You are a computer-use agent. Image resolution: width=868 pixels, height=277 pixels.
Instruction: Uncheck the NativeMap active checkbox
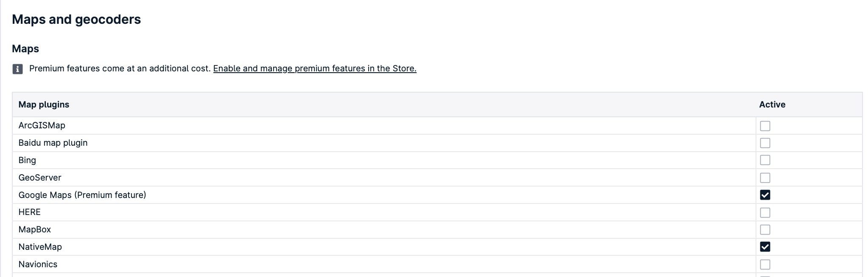(x=765, y=247)
